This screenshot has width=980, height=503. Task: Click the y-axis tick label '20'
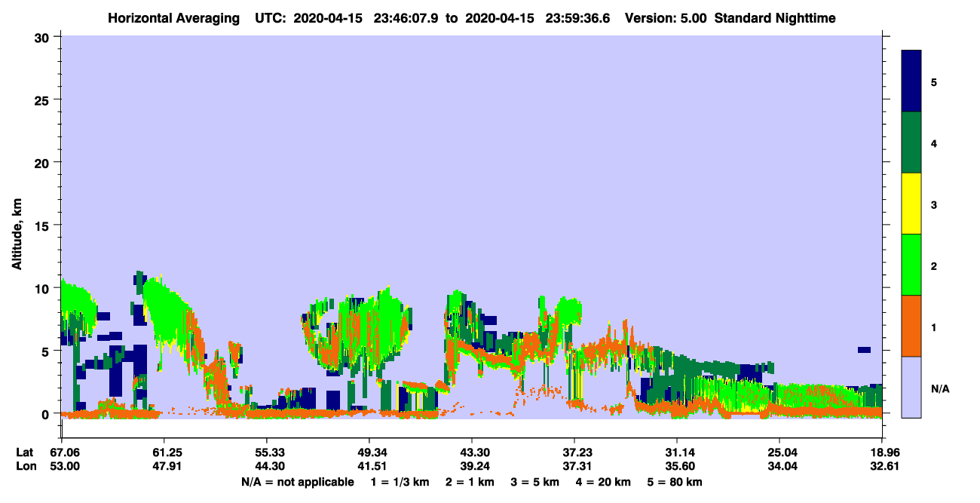pyautogui.click(x=44, y=163)
